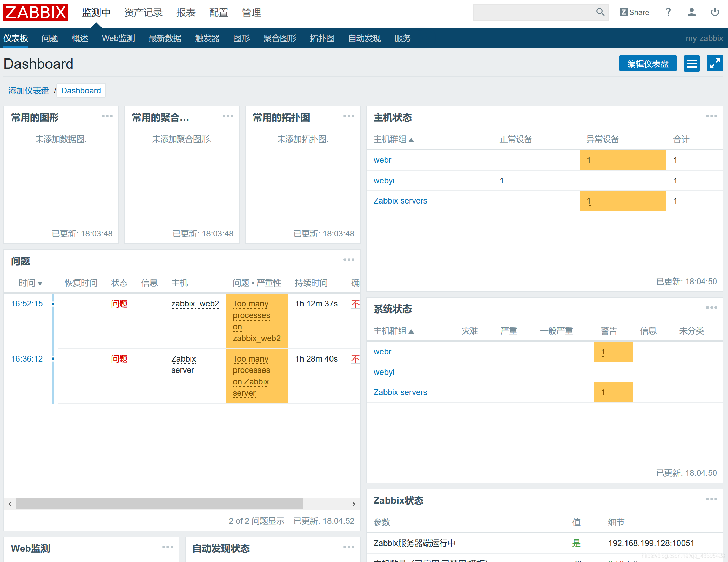Click Zabbix servers abnormal device count cell
The height and width of the screenshot is (562, 728).
pos(623,201)
